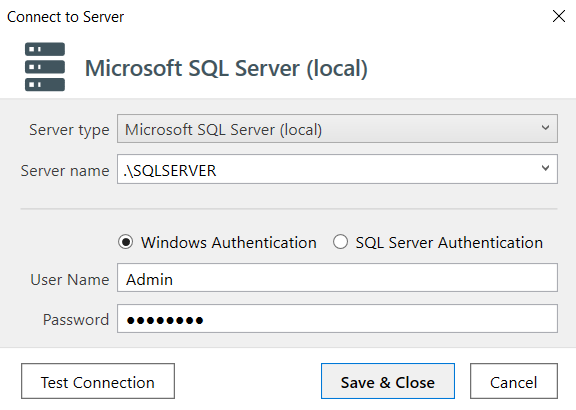This screenshot has width=576, height=410.
Task: Click the Server name label
Action: point(65,171)
